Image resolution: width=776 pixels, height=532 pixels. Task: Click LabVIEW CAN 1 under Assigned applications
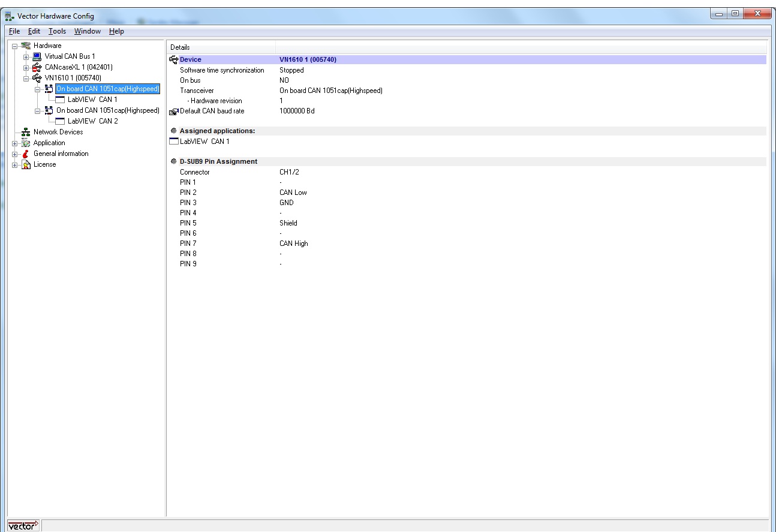(204, 142)
